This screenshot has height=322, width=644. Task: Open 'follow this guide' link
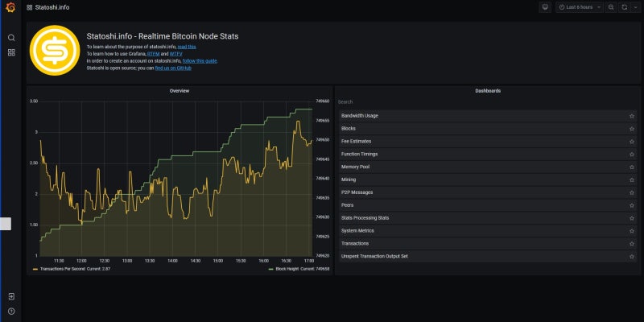pyautogui.click(x=200, y=61)
